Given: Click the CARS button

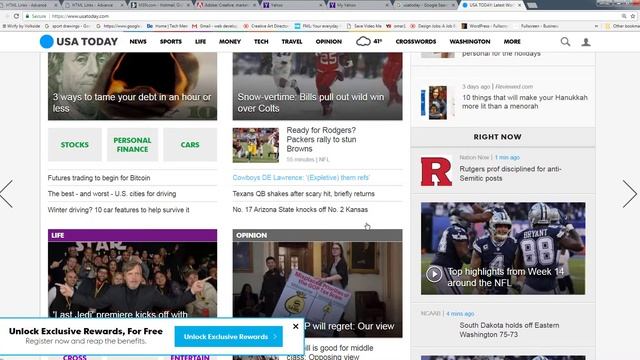Looking at the screenshot, I should (x=190, y=144).
